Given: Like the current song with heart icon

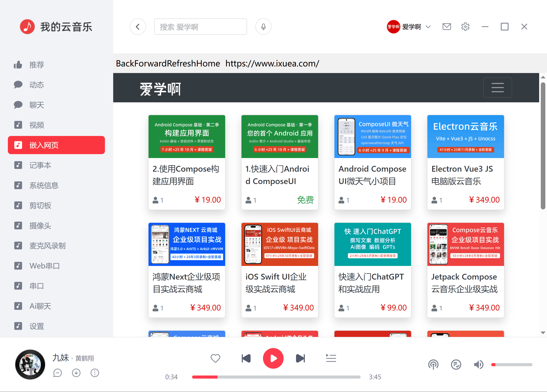Looking at the screenshot, I should click(215, 358).
